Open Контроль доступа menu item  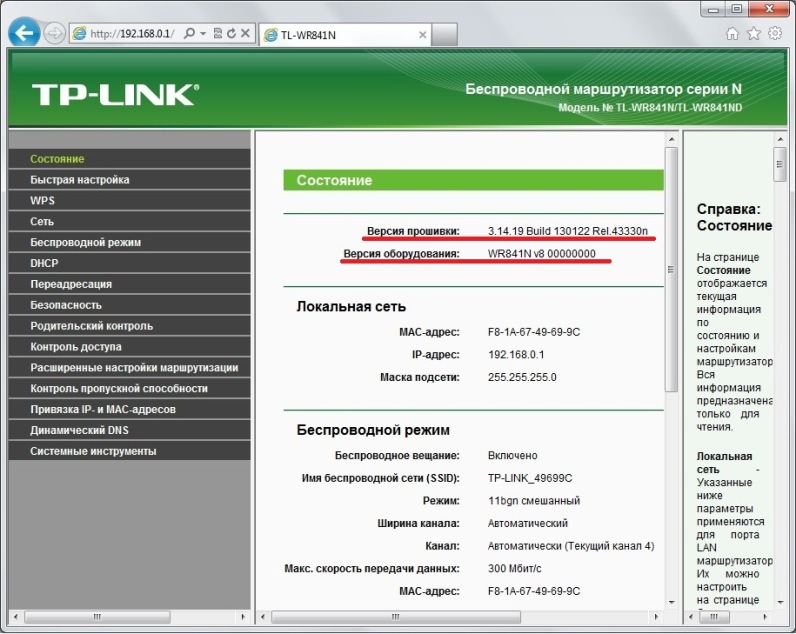tap(129, 347)
